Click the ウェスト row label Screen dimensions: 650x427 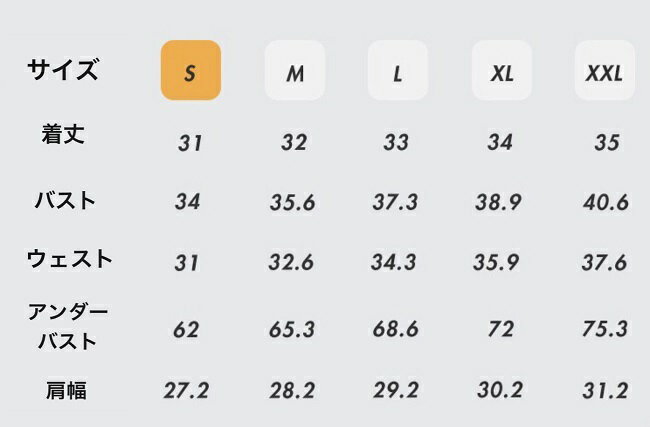[70, 259]
